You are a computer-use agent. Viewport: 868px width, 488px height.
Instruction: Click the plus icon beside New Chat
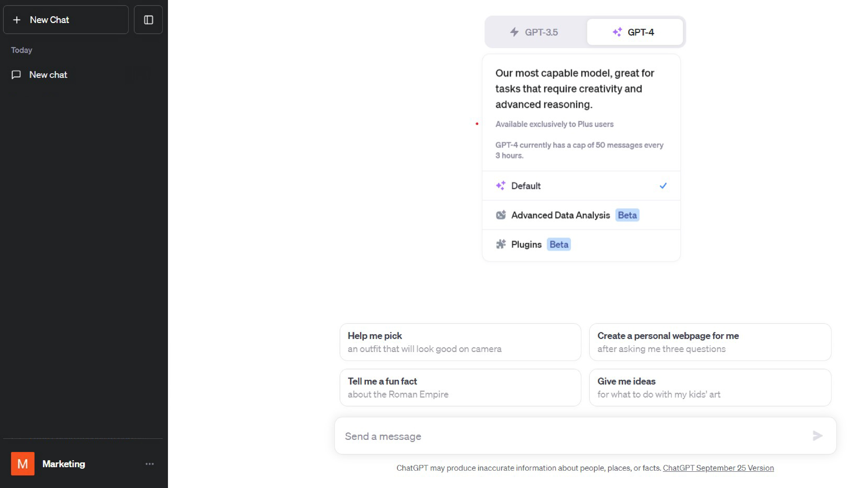[x=16, y=20]
